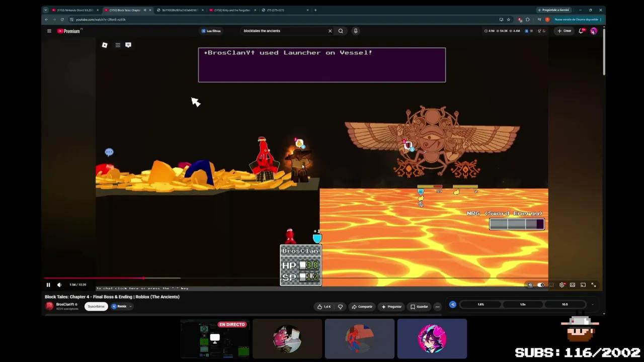Click in the YouTube search box
The width and height of the screenshot is (644, 362).
coord(284,31)
